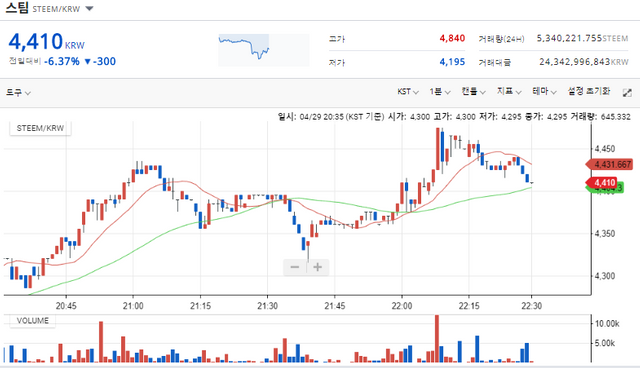Click the 22:15 time axis label
This screenshot has height=368, width=640.
pos(469,306)
